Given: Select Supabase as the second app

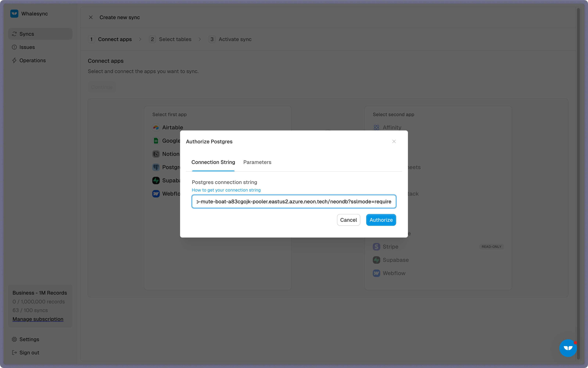Looking at the screenshot, I should pyautogui.click(x=391, y=260).
